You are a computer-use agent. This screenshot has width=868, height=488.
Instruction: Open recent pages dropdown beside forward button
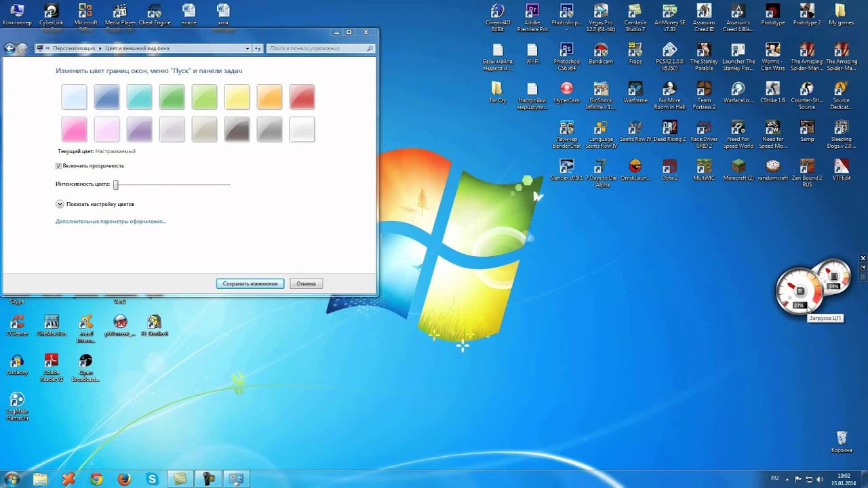tap(31, 49)
